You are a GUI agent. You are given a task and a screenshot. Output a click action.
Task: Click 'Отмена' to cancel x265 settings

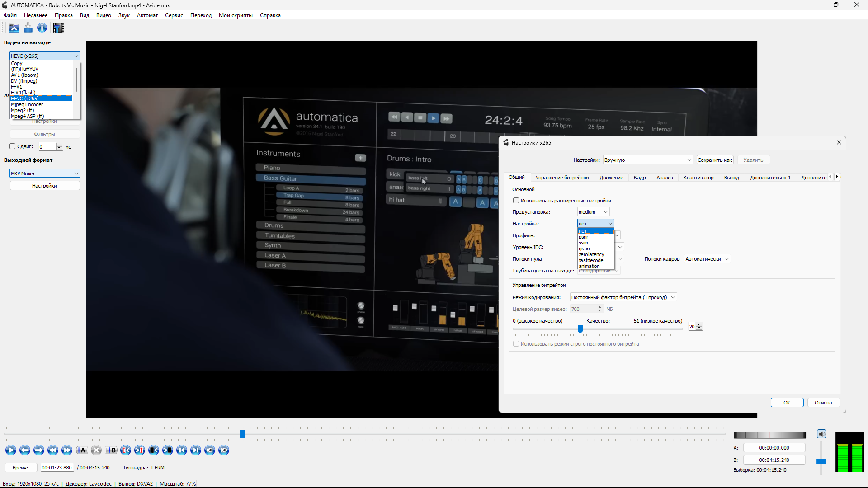coord(823,403)
